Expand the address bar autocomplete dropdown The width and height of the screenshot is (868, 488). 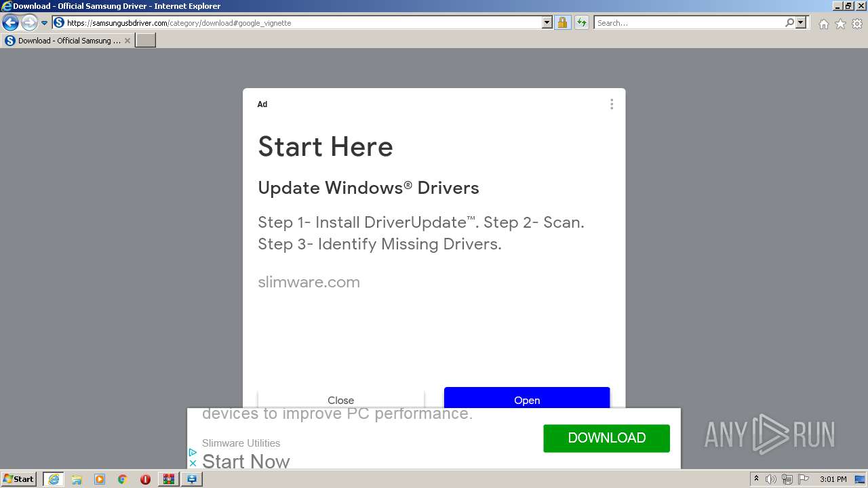coord(547,22)
